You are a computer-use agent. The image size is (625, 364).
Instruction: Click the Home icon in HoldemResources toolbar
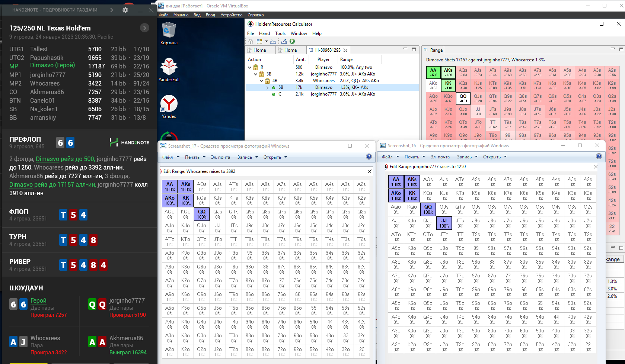click(251, 41)
